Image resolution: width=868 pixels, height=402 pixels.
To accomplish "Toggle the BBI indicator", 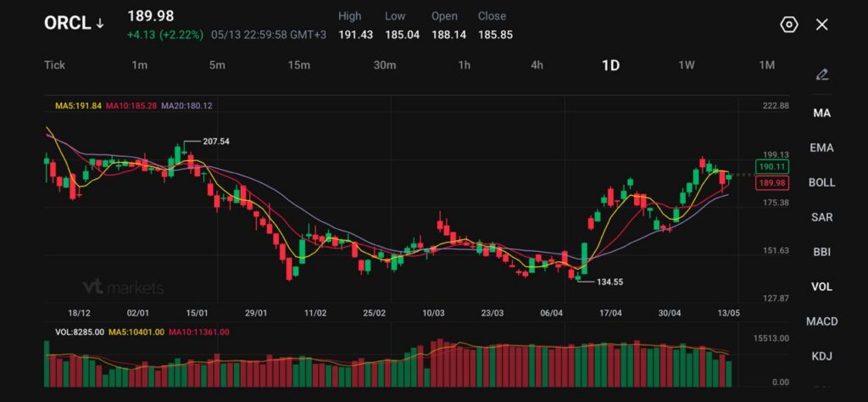I will [x=822, y=252].
